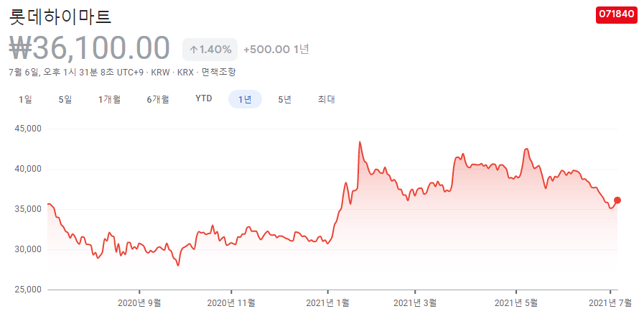Click the 45,000 y-axis label

[x=28, y=129]
